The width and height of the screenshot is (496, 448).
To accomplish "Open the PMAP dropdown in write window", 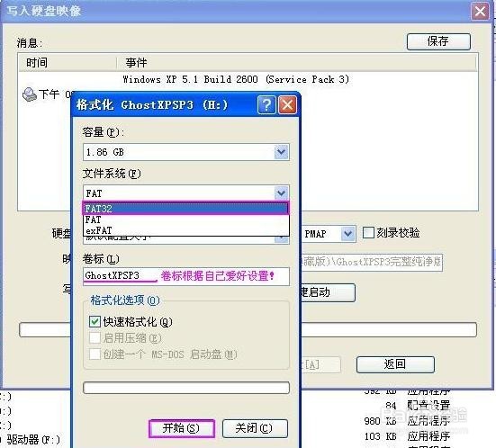I will 348,234.
